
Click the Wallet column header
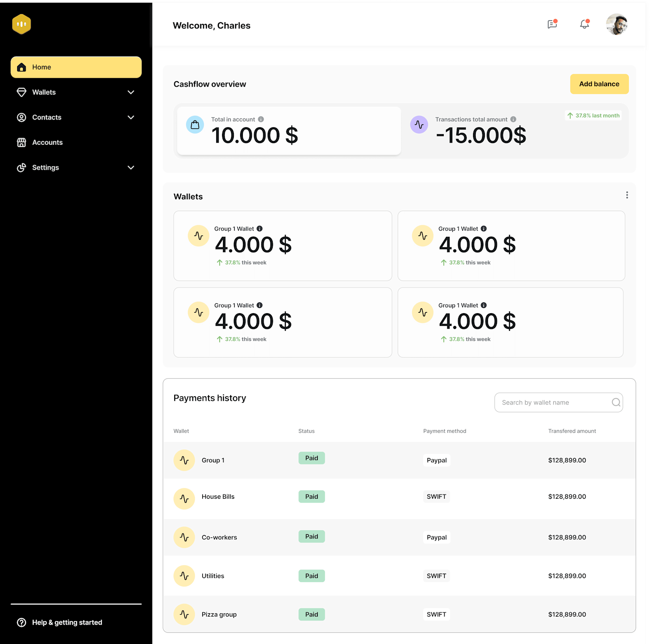tap(181, 431)
